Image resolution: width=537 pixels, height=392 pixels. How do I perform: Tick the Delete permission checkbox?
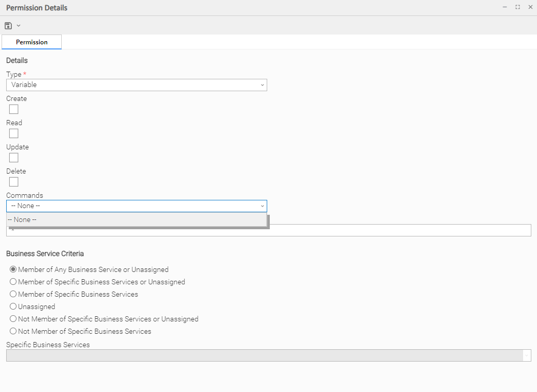tap(14, 182)
